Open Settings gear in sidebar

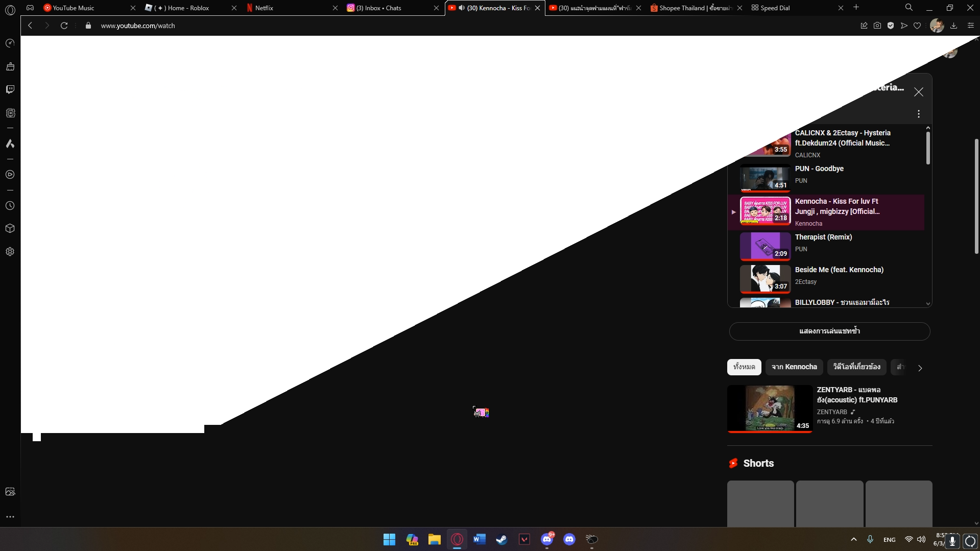pos(10,252)
